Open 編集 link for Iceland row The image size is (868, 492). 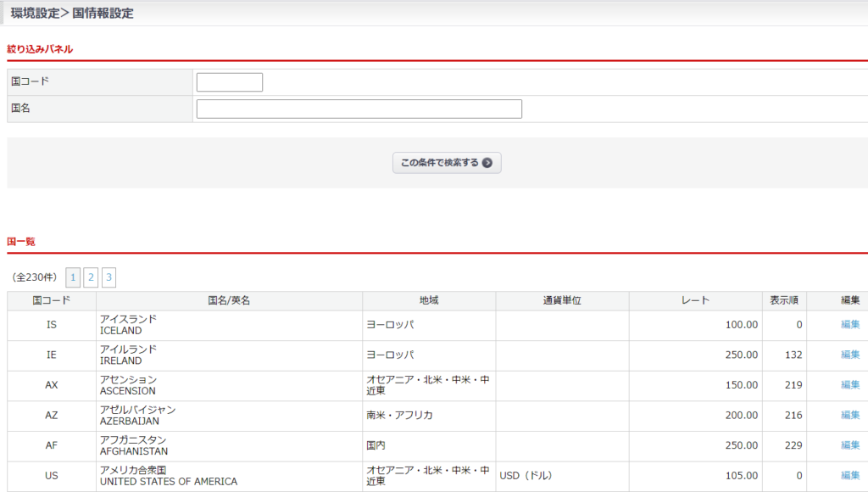pyautogui.click(x=849, y=325)
